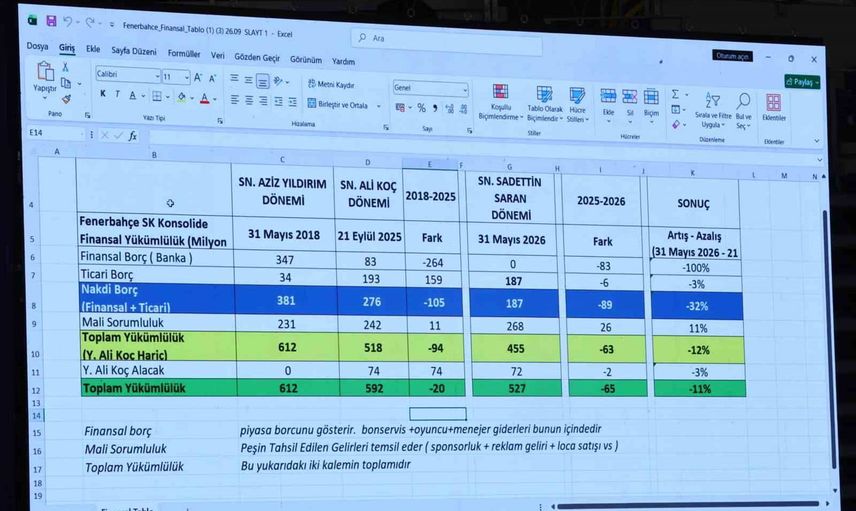Switch to the Ekle ribbon tab

pyautogui.click(x=93, y=49)
